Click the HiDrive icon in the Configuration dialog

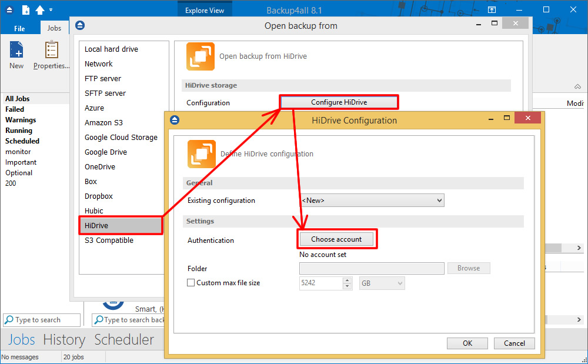(x=201, y=154)
